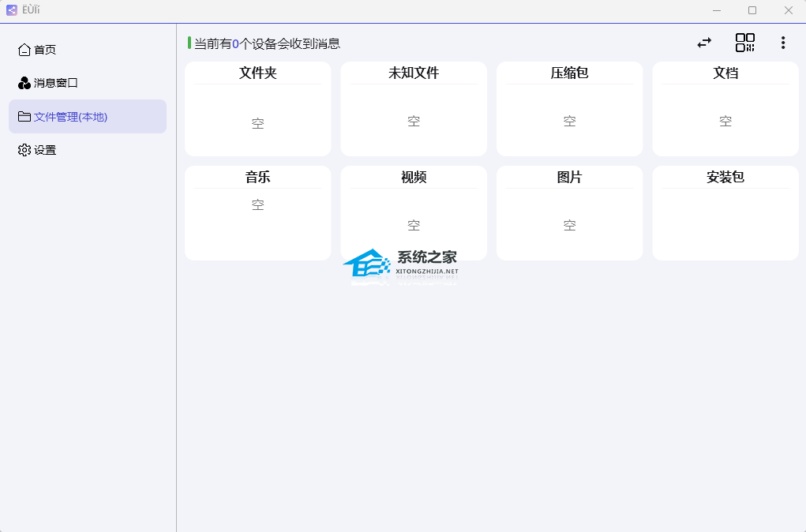Open the 视频 category card
806x532 pixels.
click(x=414, y=213)
